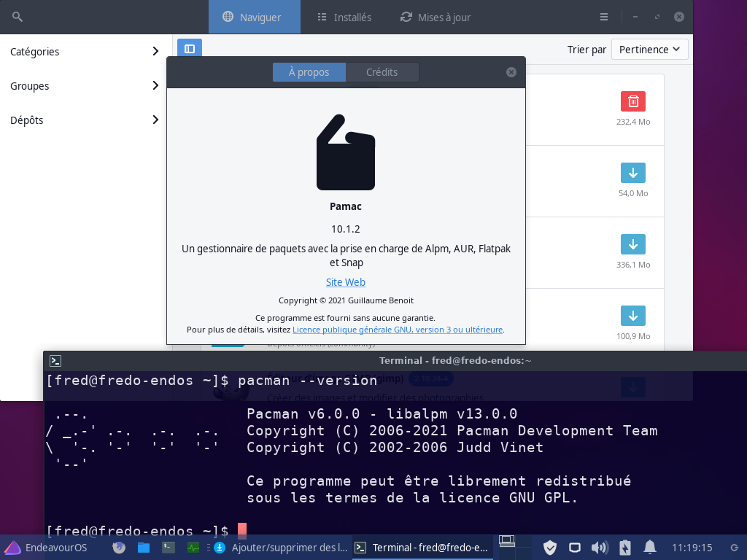The width and height of the screenshot is (747, 560).
Task: Switch to the Installés tab
Action: [344, 16]
